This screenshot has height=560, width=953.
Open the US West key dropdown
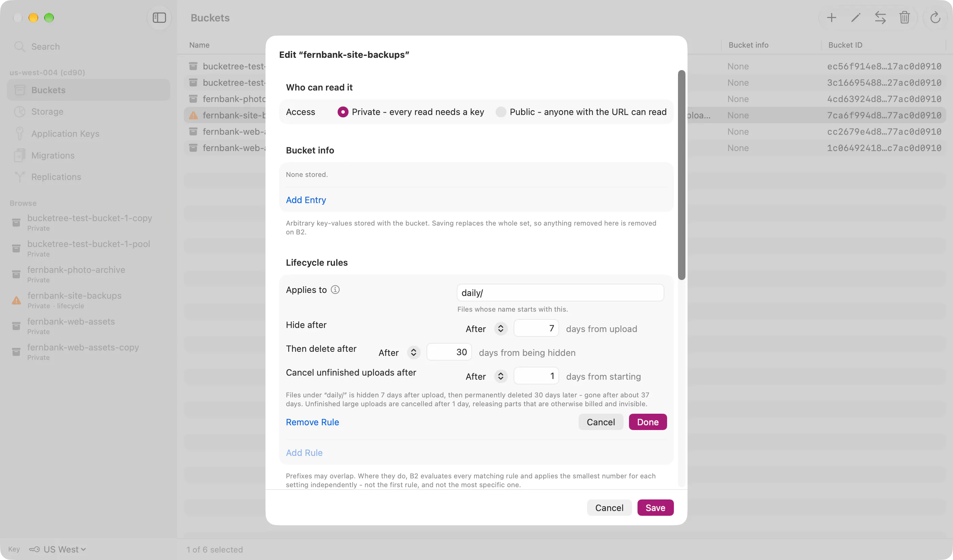58,549
